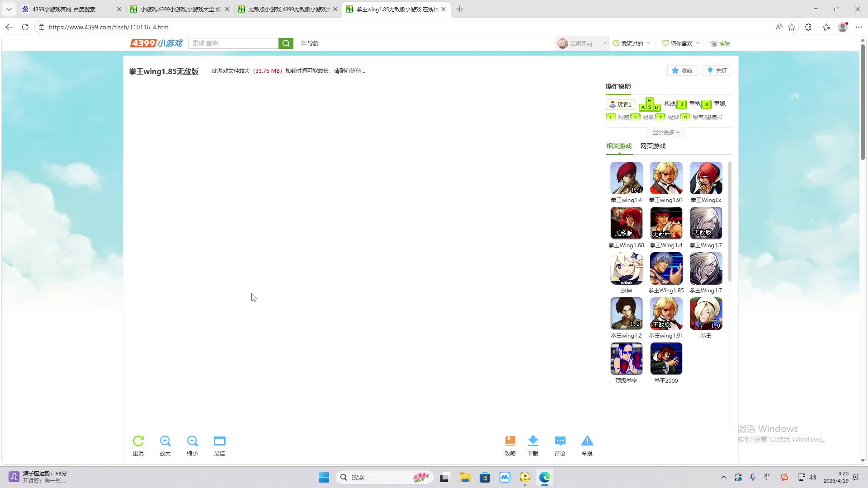Open the tab actions dropdown arrow

[9, 9]
